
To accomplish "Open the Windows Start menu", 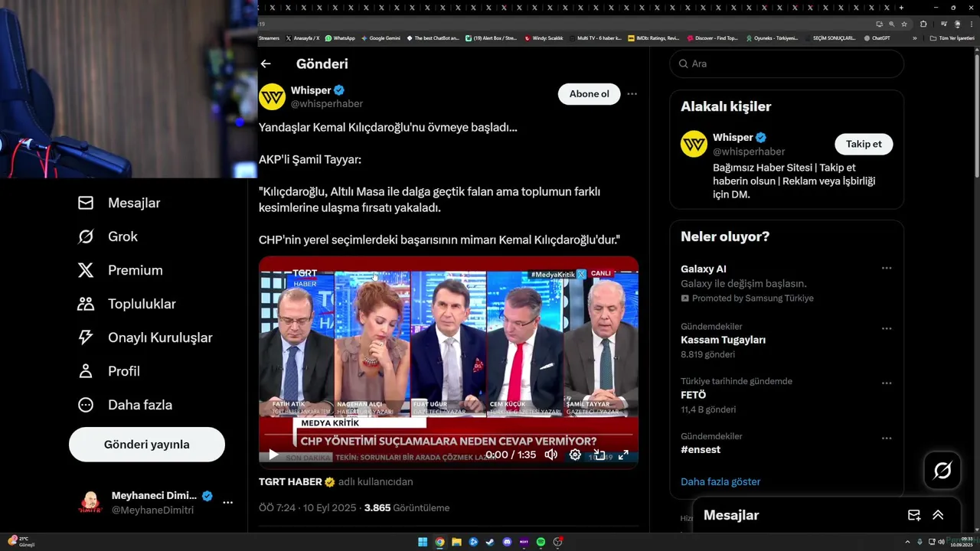I will pos(423,542).
